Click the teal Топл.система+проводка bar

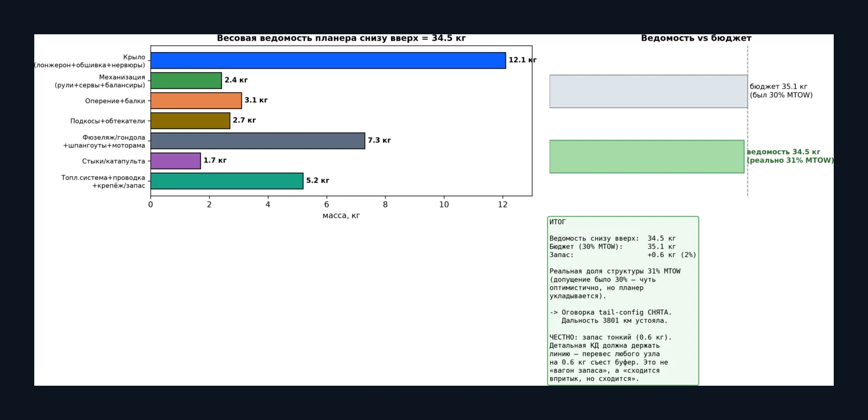(227, 181)
